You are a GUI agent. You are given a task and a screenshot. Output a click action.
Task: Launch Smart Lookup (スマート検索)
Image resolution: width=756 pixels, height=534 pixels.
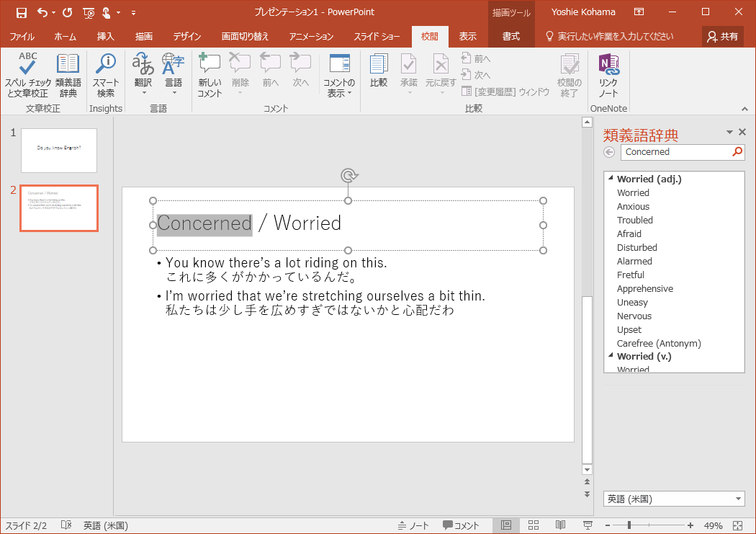coord(106,75)
